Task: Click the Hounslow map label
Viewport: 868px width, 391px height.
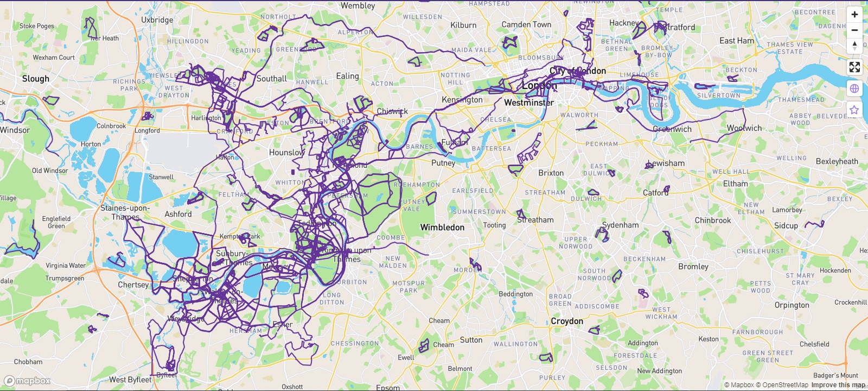Action: [287, 153]
